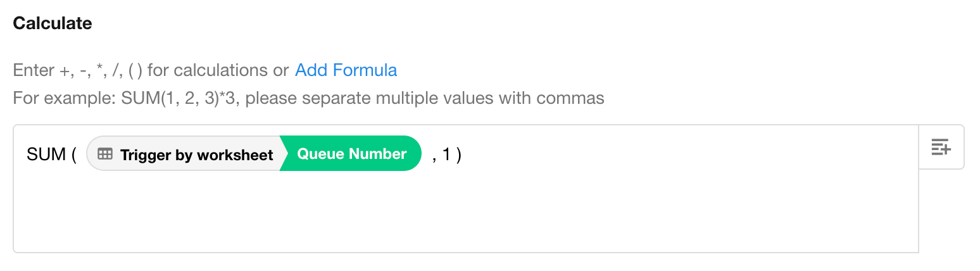Click the Trigger by worksheet label
Image resolution: width=980 pixels, height=271 pixels.
pos(196,154)
